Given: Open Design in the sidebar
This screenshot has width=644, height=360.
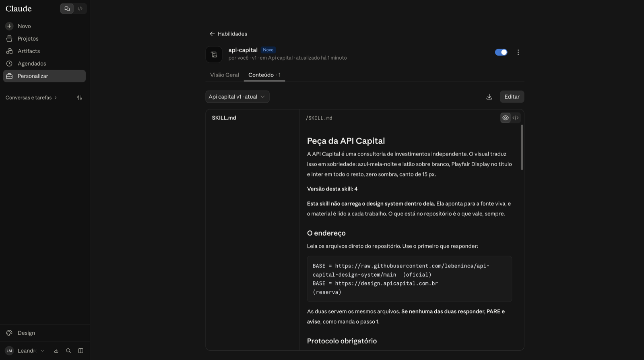Looking at the screenshot, I should point(44,333).
